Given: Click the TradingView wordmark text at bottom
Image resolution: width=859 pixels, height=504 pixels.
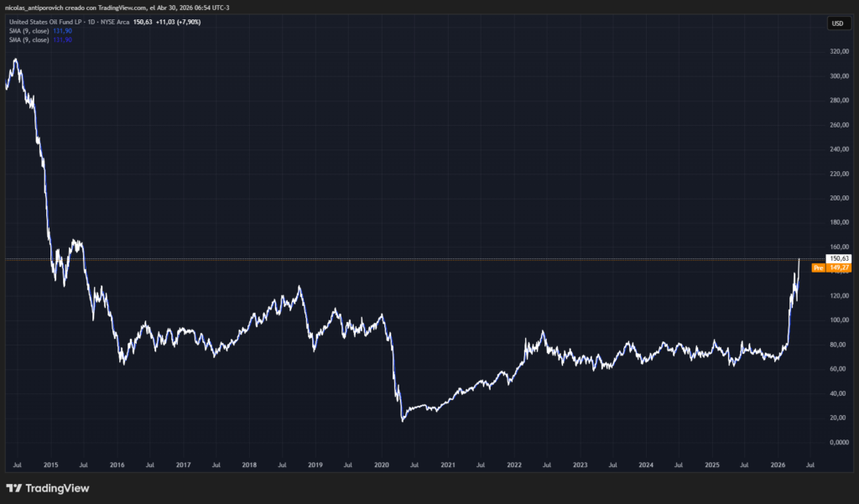Looking at the screenshot, I should point(57,488).
